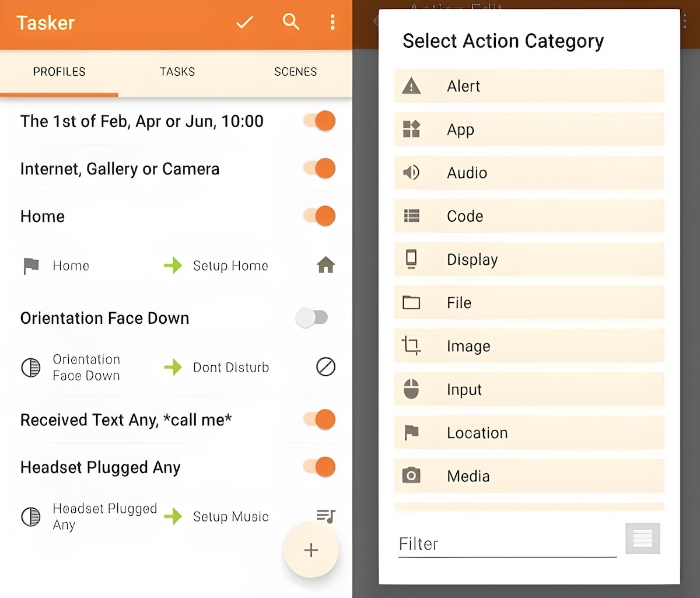Viewport: 700px width, 598px height.
Task: Expand the Received Text Any profile name
Action: (x=126, y=420)
